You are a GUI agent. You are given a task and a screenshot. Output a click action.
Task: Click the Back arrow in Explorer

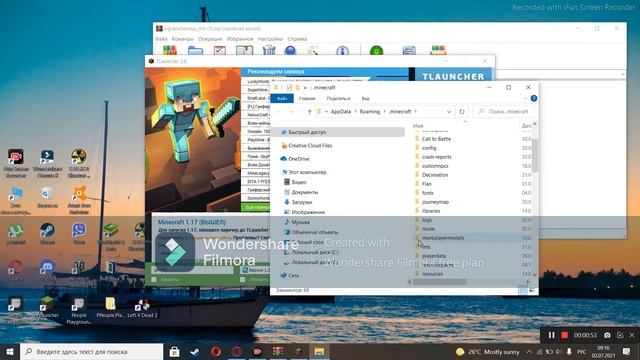point(278,111)
